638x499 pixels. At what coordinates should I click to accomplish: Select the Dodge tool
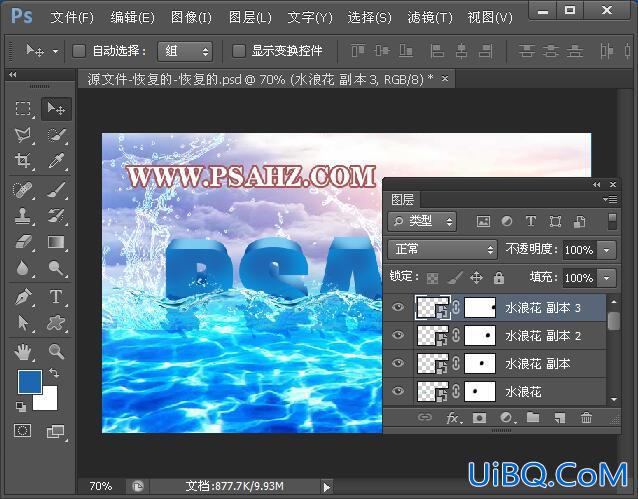[x=56, y=268]
